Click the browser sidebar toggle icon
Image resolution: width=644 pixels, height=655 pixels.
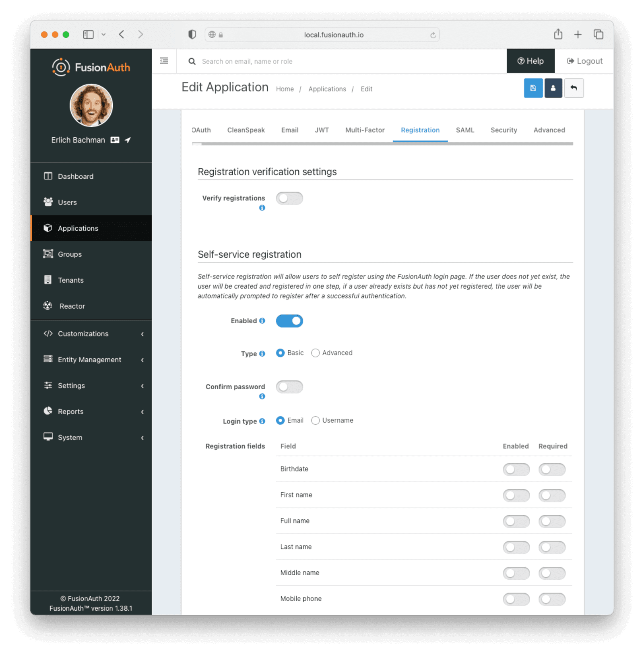tap(88, 35)
